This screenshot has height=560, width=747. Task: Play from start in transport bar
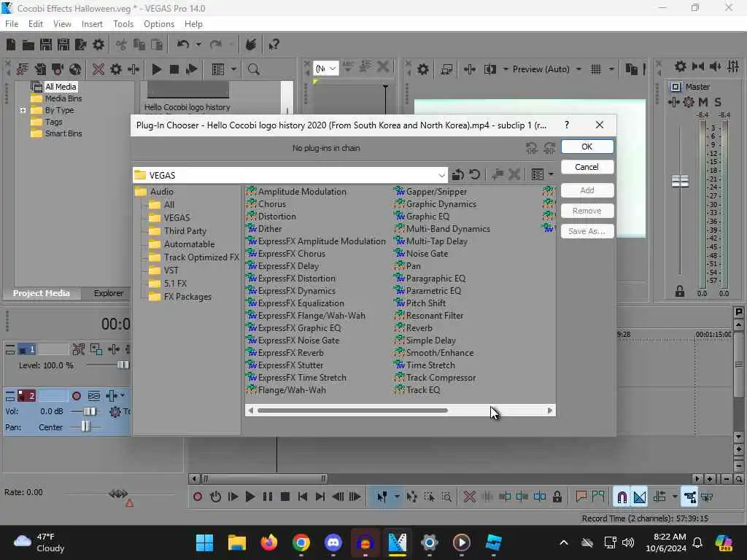pos(233,497)
